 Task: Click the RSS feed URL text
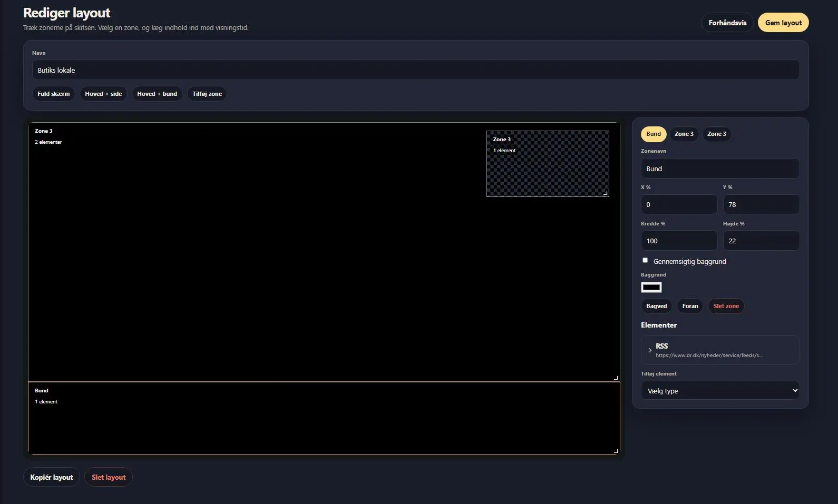tap(709, 355)
